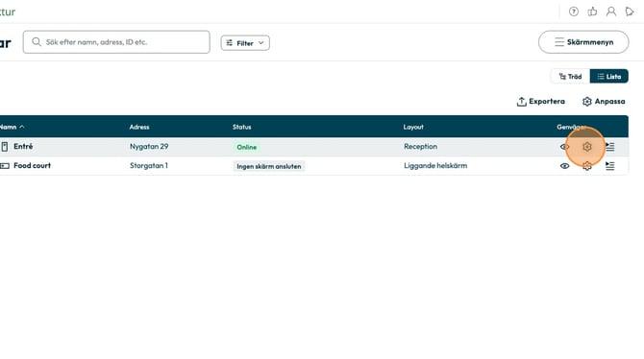Screen dimensions: 644x359
Task: Sort by the Namn column header
Action: [x=12, y=128]
